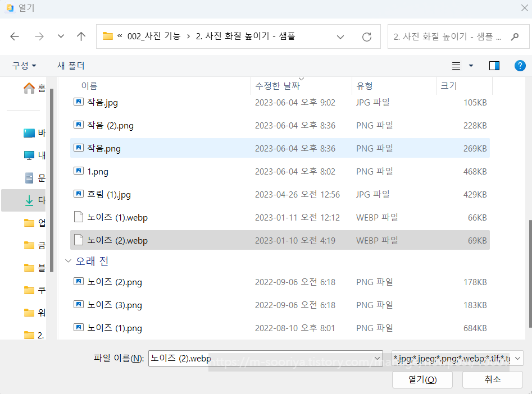Expand breadcrumb overflow chevron «
The height and width of the screenshot is (394, 532).
pos(120,36)
